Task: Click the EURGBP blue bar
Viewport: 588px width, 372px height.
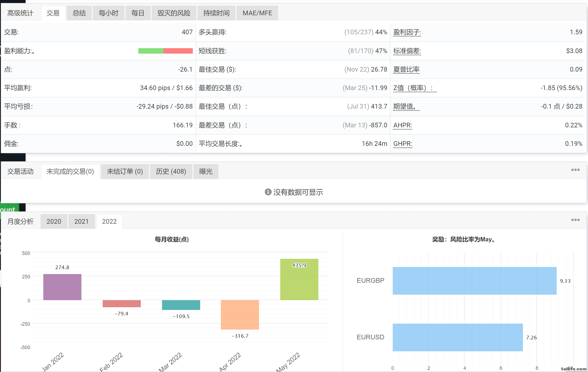Action: click(x=475, y=281)
